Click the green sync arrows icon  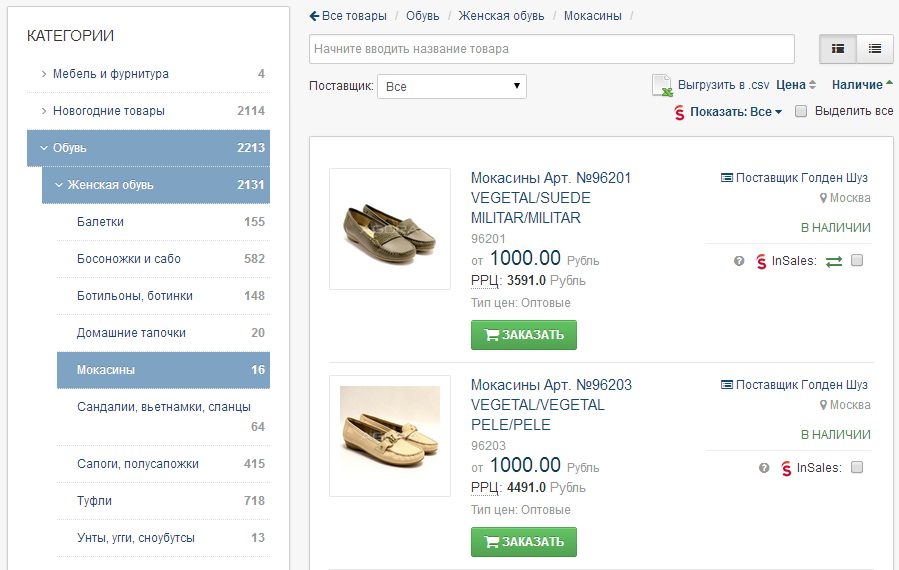[x=834, y=261]
